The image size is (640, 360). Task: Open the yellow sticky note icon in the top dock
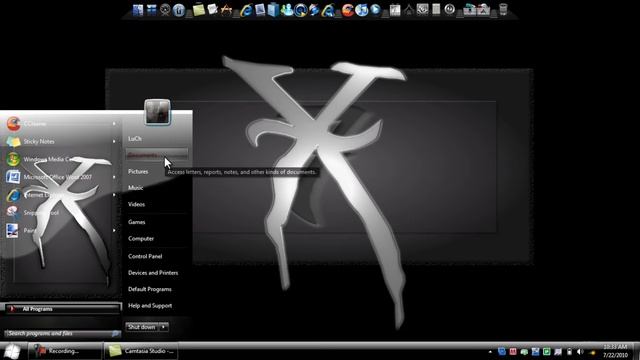(199, 9)
